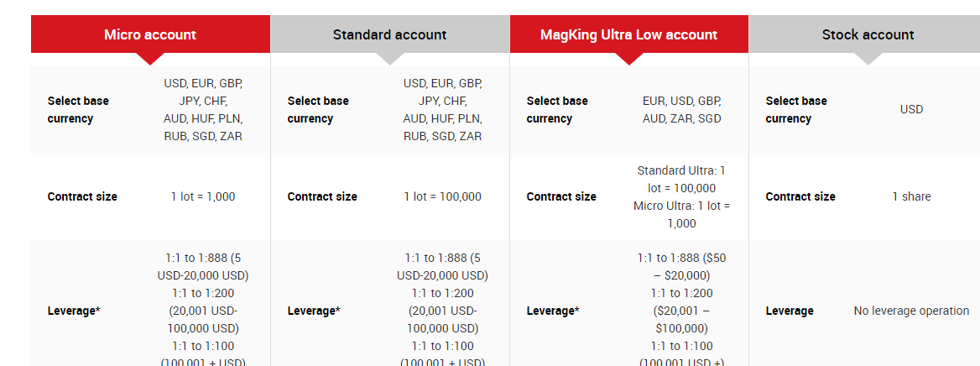980x366 pixels.
Task: Choose the Stock account header
Action: click(868, 34)
